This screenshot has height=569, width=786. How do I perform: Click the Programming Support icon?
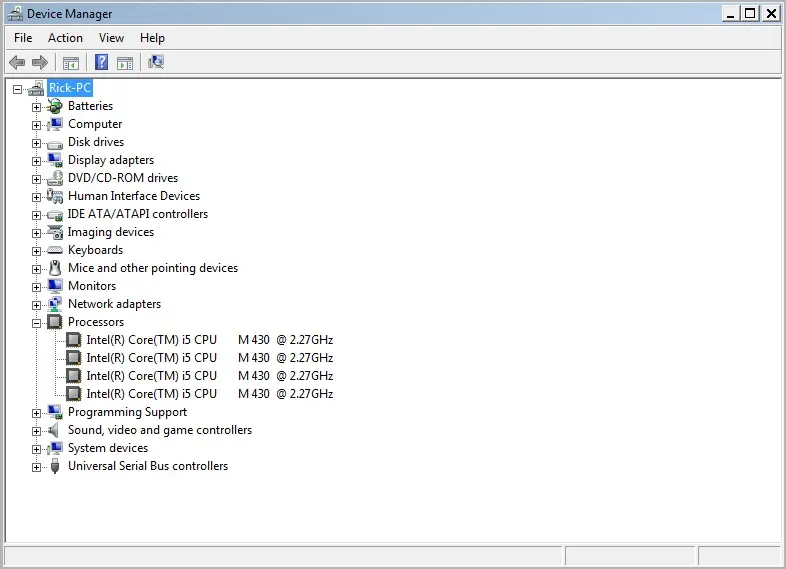55,412
